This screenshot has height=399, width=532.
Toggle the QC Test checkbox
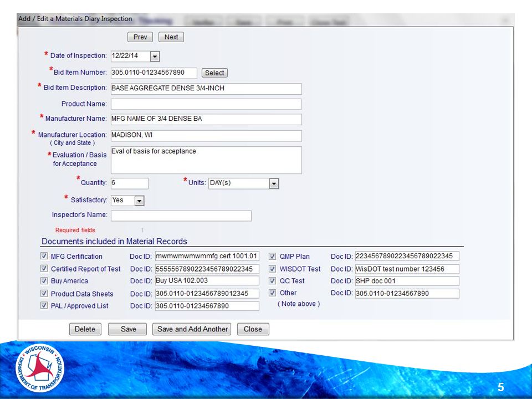(272, 281)
